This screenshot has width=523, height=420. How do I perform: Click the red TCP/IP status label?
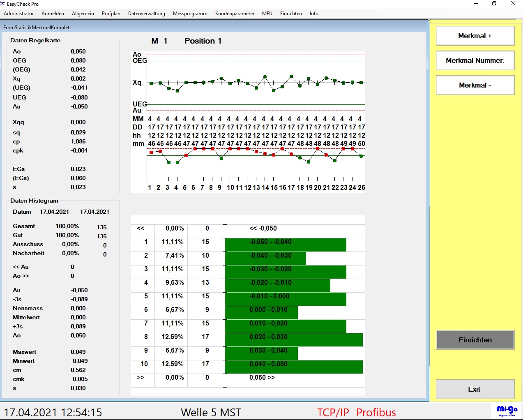pyautogui.click(x=333, y=413)
